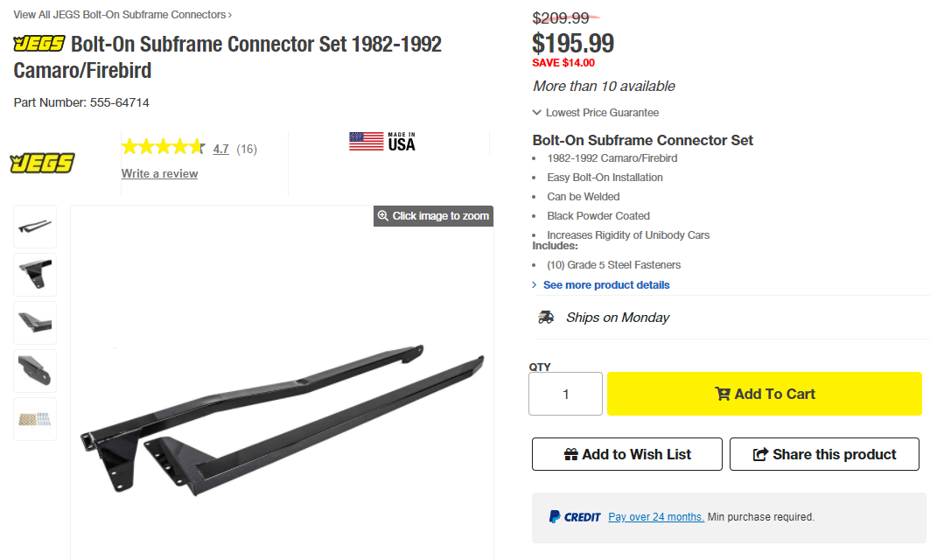This screenshot has width=937, height=560.
Task: Click the five-star rating graphic
Action: [x=163, y=148]
